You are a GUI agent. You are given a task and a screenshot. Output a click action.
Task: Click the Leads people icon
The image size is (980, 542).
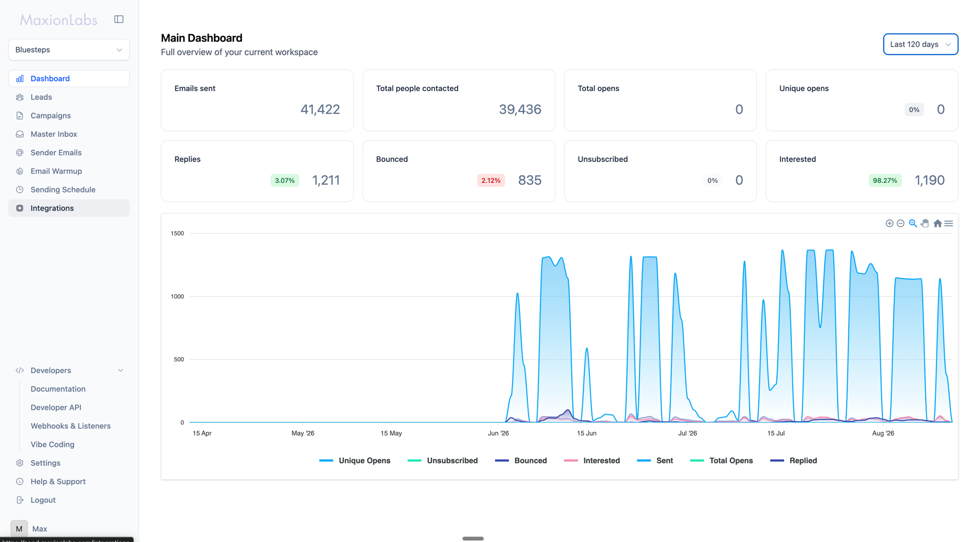tap(20, 97)
